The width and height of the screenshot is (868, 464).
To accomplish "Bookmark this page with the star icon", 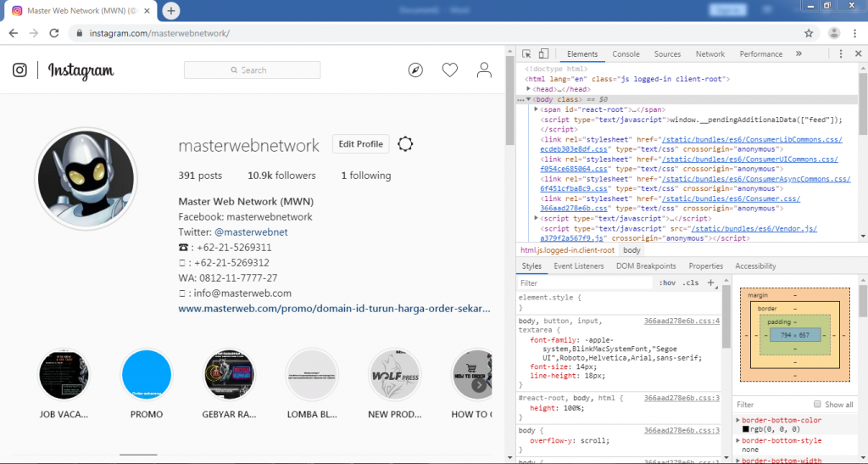I will [x=809, y=33].
